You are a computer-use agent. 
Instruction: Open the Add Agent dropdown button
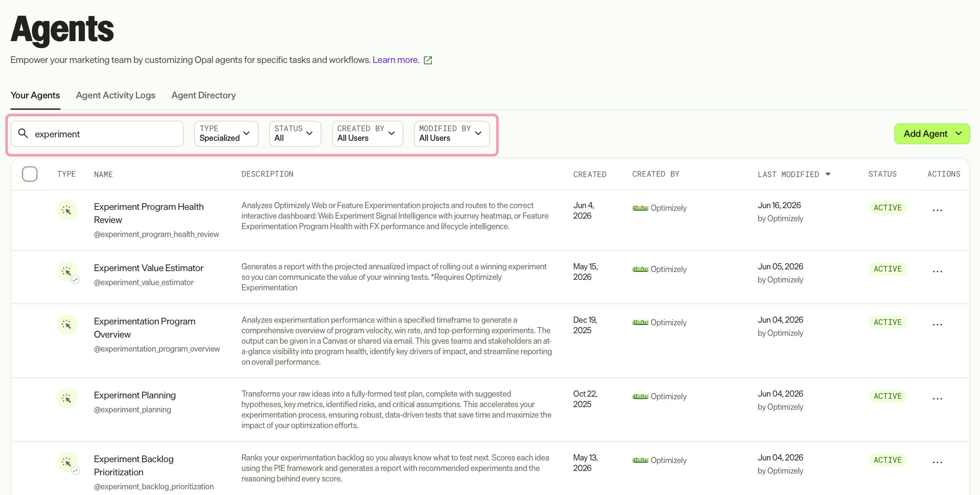coord(932,134)
